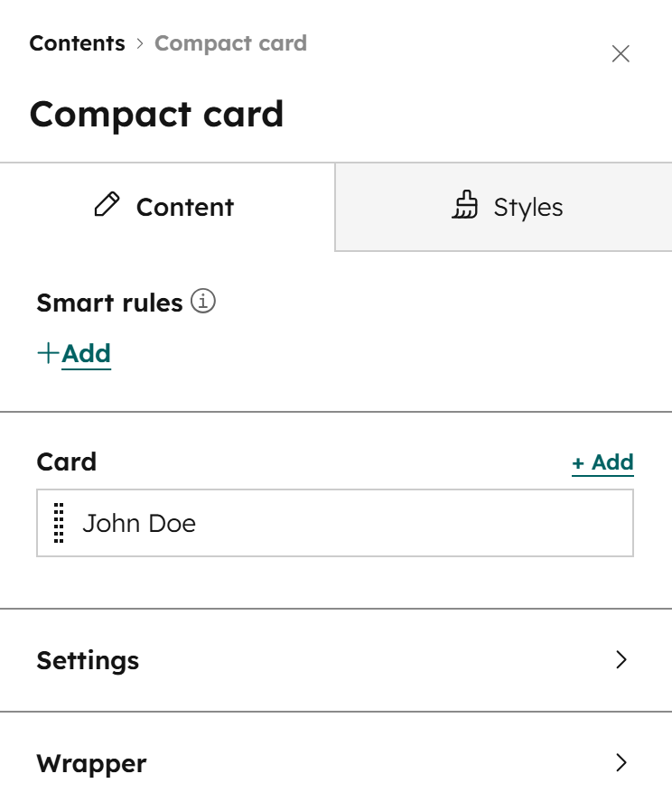Viewport: 672px width, 811px height.
Task: Switch to the Content tab
Action: [163, 207]
